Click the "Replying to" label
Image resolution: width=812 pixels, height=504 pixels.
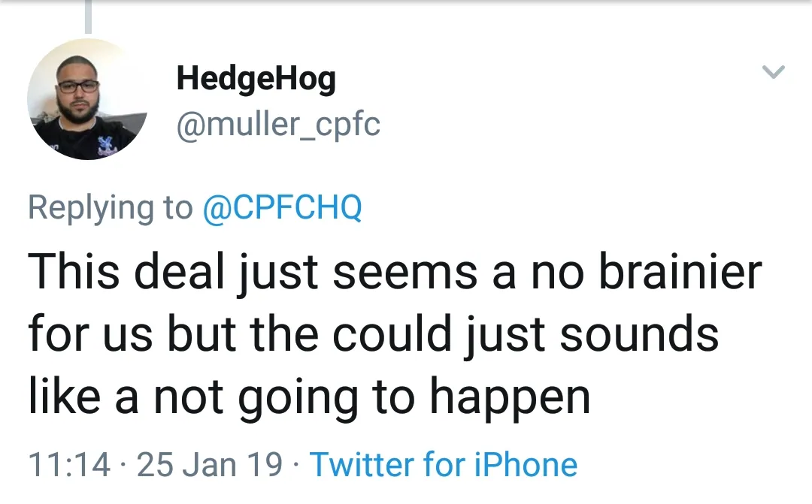[110, 207]
